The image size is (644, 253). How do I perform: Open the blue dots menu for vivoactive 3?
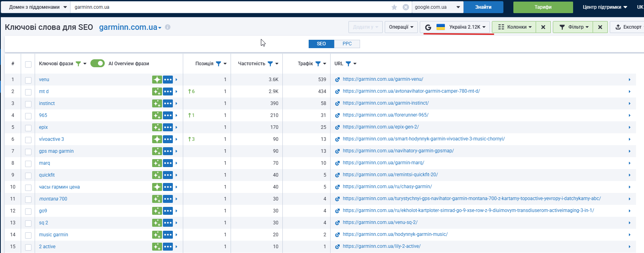(168, 139)
